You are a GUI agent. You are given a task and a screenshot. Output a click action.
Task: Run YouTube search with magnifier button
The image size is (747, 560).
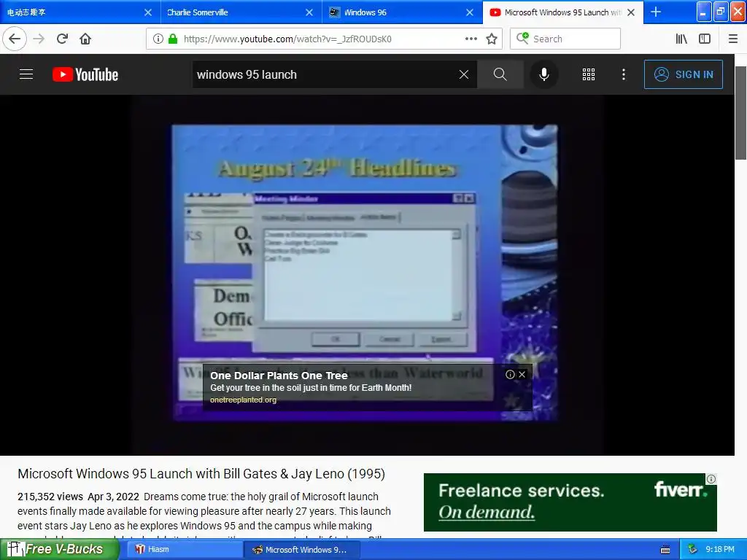click(500, 74)
